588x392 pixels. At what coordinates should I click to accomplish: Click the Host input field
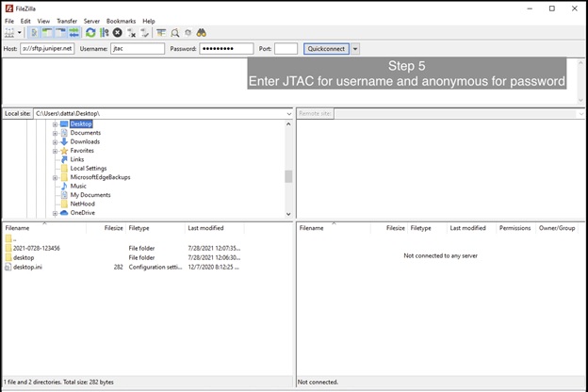47,48
